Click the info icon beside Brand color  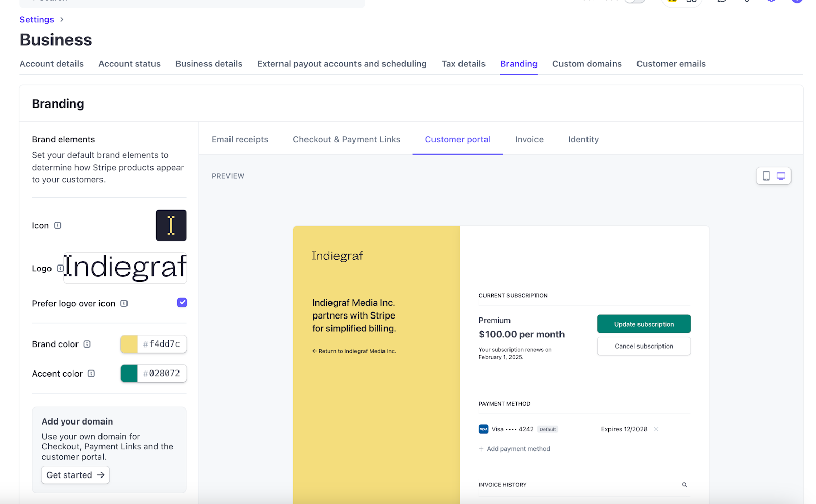87,344
